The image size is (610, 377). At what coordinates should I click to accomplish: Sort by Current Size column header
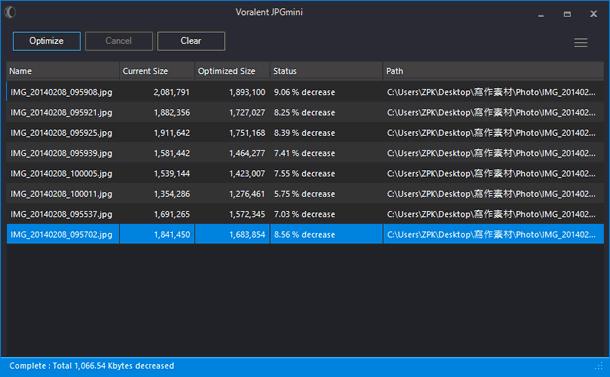click(156, 71)
